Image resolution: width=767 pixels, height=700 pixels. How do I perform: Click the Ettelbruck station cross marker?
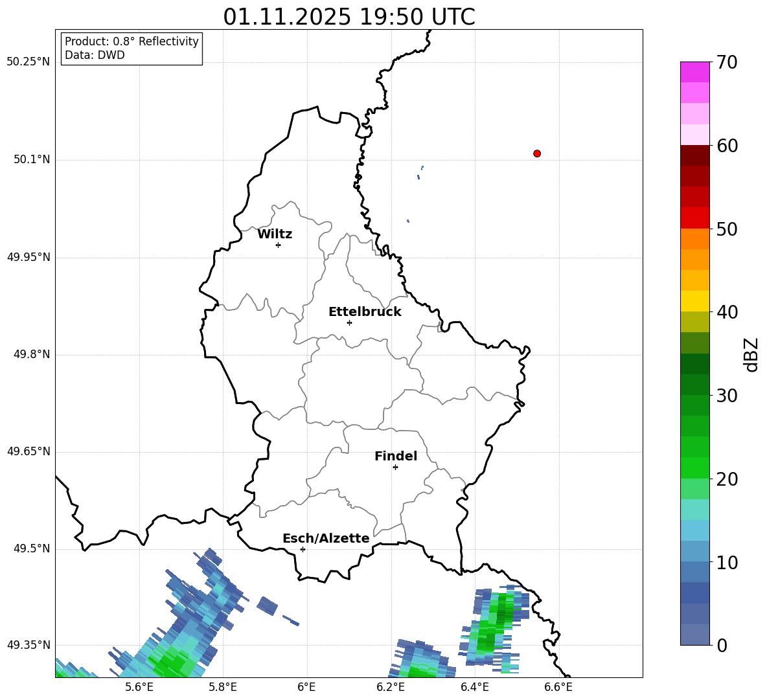pos(349,322)
